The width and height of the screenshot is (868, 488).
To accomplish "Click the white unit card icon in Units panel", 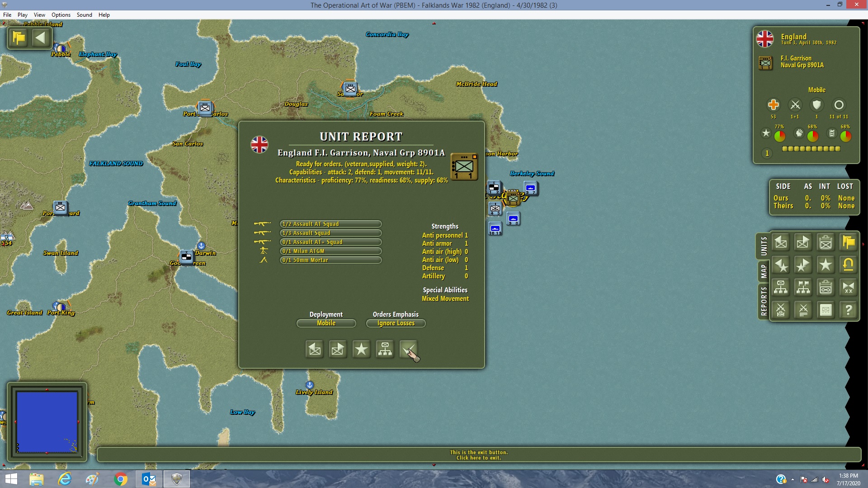I will [826, 310].
